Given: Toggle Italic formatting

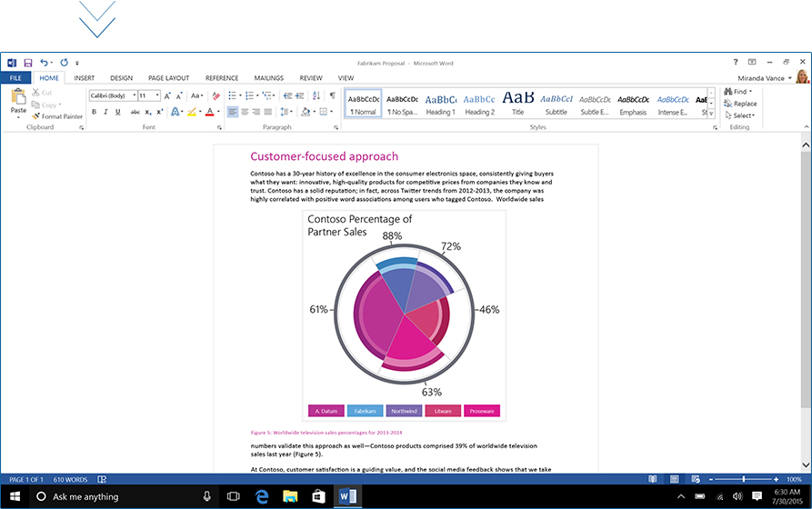Looking at the screenshot, I should [105, 112].
